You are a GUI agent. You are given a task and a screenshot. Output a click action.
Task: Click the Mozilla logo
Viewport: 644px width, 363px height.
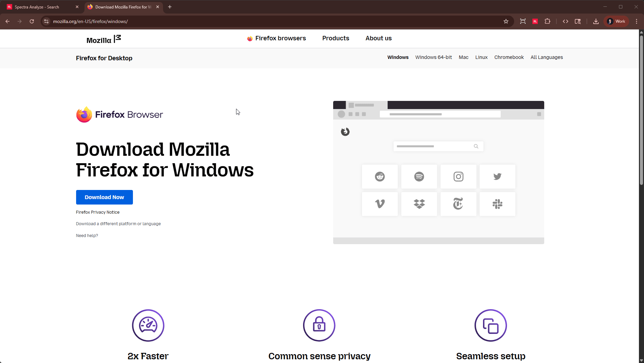pos(103,39)
